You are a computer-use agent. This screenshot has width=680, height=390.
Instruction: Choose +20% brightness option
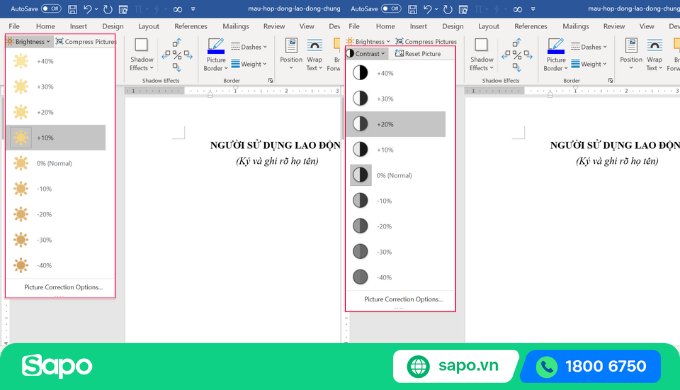coord(56,112)
